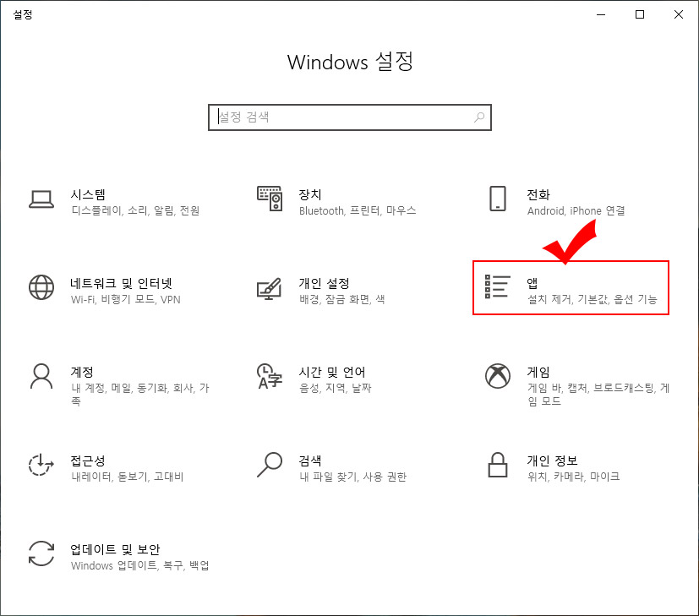Viewport: 699px width, 616px height.
Task: Click the magnifier icon for 검색 category
Action: click(x=270, y=465)
